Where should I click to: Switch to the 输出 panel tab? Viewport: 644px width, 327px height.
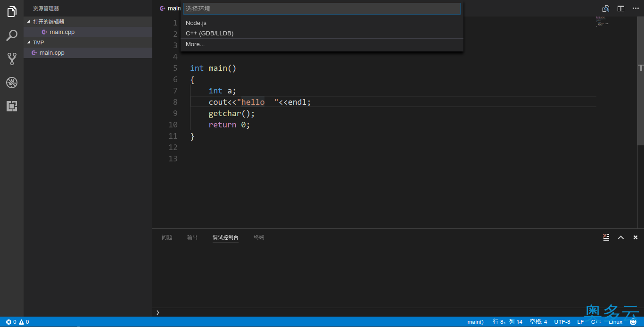[192, 237]
